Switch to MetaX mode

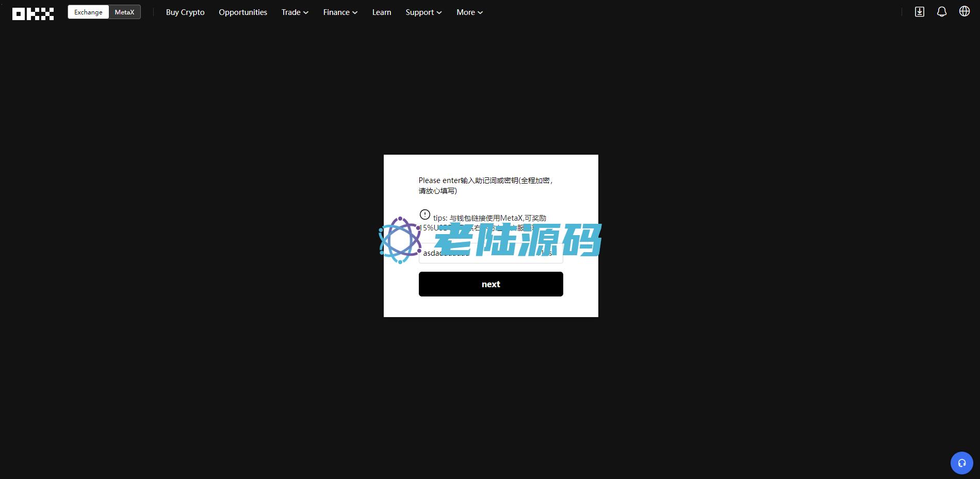tap(124, 12)
